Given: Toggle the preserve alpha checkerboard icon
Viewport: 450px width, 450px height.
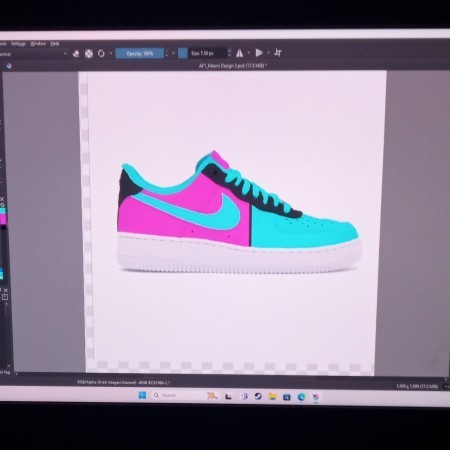Looking at the screenshot, I should 89,53.
